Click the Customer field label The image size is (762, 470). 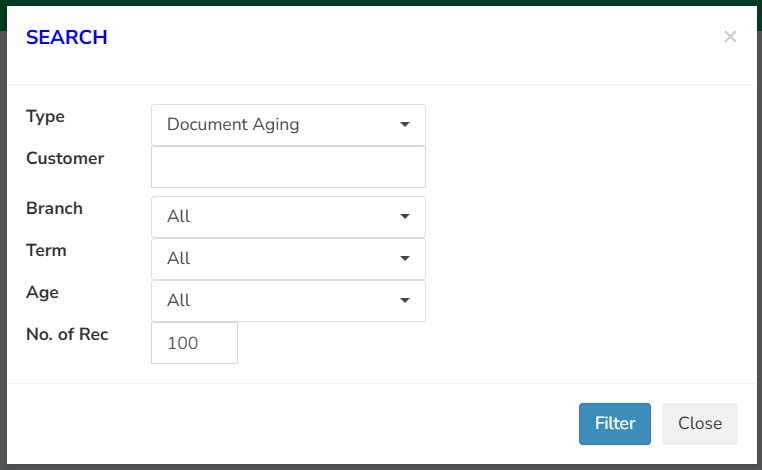point(65,158)
